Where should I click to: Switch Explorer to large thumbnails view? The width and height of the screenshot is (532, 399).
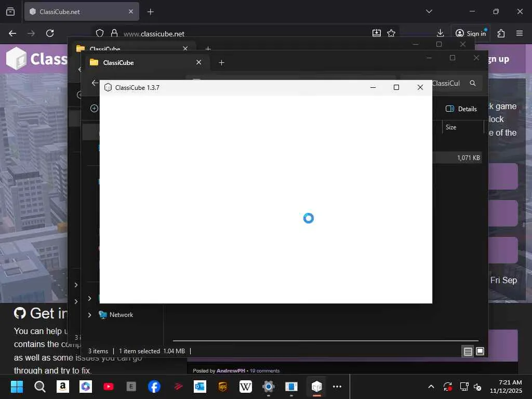click(480, 351)
